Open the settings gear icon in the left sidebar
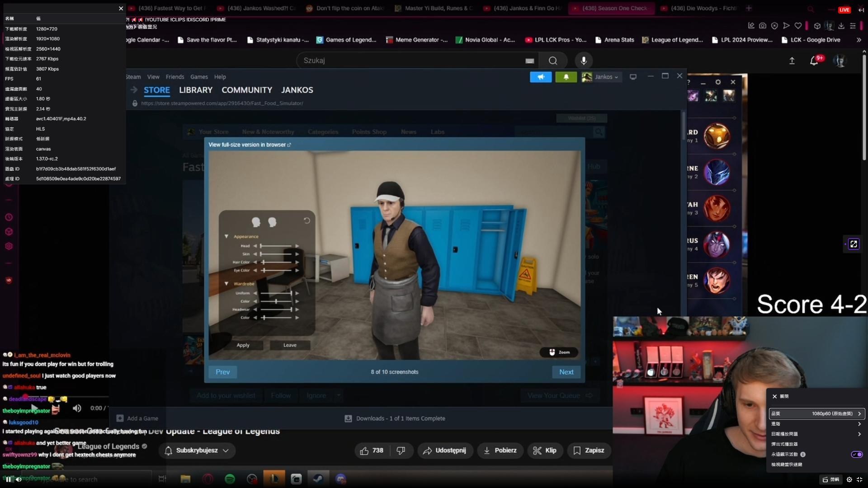This screenshot has width=868, height=488. point(9,246)
